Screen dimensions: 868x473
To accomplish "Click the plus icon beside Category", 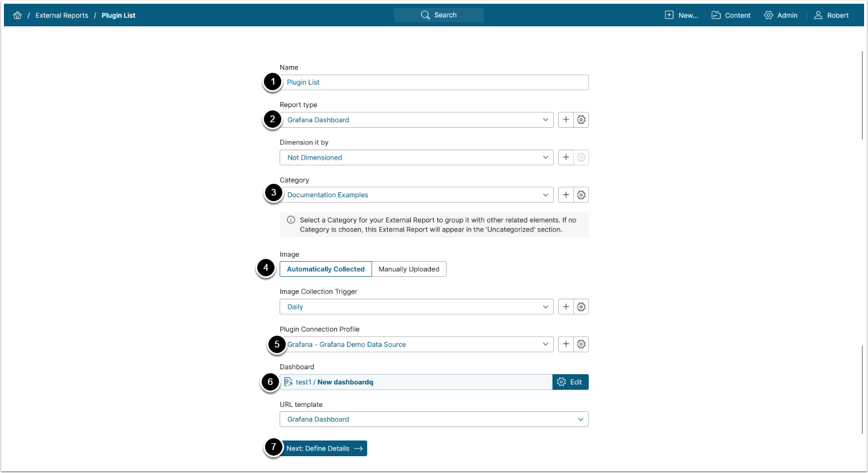I will 566,195.
